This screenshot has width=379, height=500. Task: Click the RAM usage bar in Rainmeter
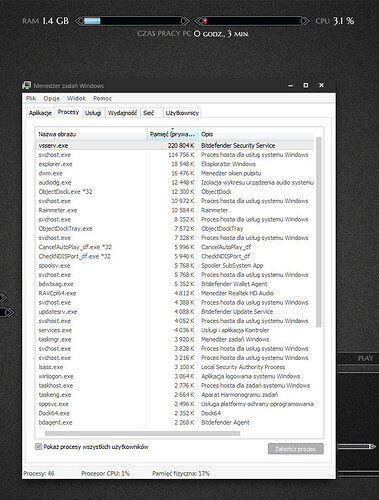point(132,21)
